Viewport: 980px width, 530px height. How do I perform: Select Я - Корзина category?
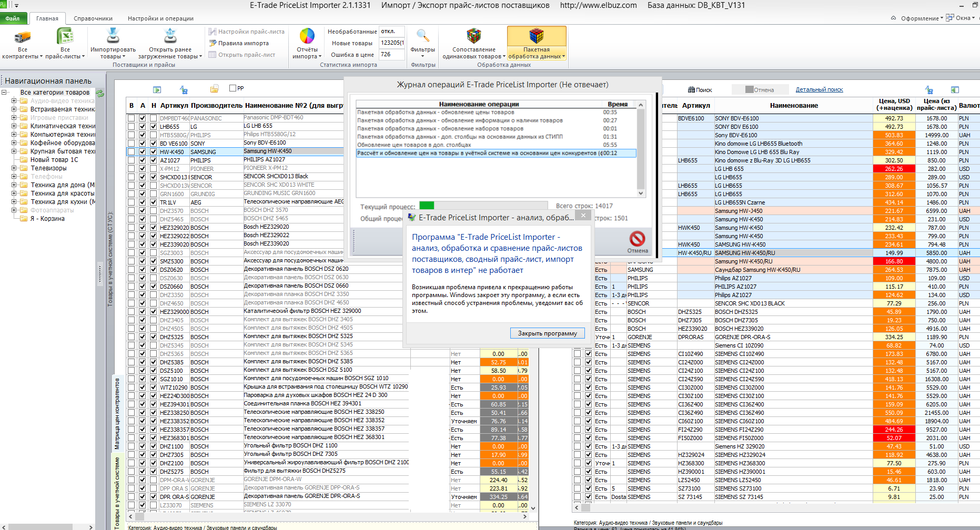(47, 219)
